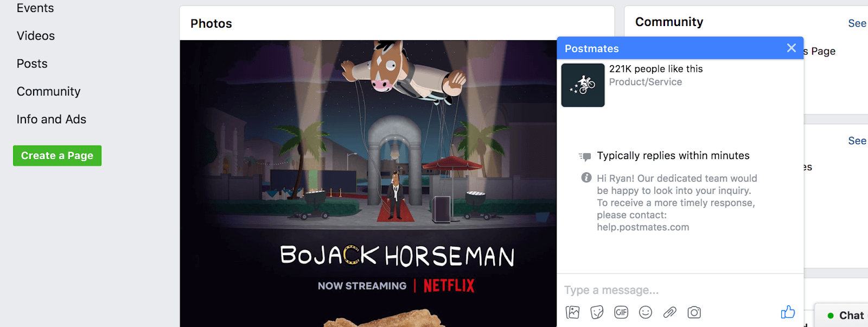Open the Postmates profile picture in chat
This screenshot has height=327, width=868.
coord(583,85)
